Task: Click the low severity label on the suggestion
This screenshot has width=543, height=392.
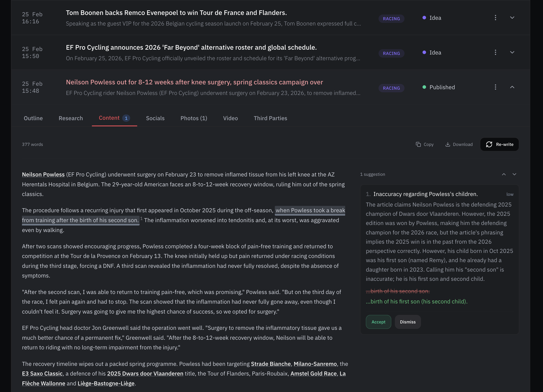Action: tap(510, 194)
